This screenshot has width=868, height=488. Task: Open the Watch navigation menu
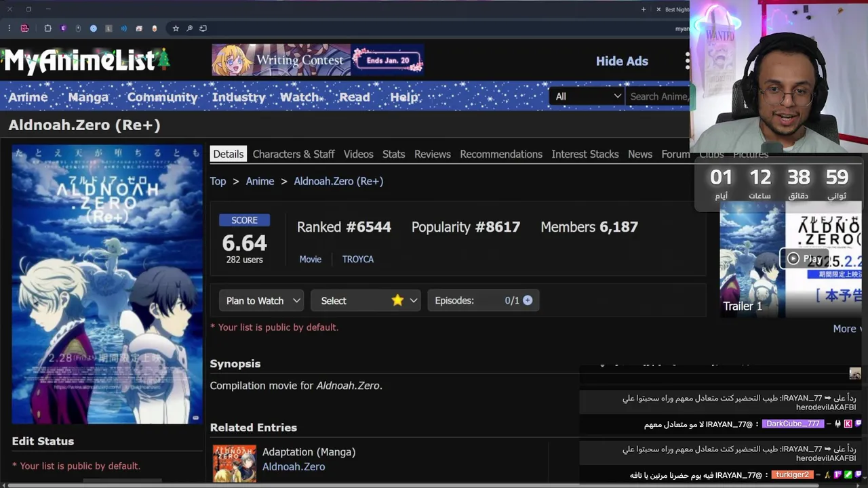[300, 97]
